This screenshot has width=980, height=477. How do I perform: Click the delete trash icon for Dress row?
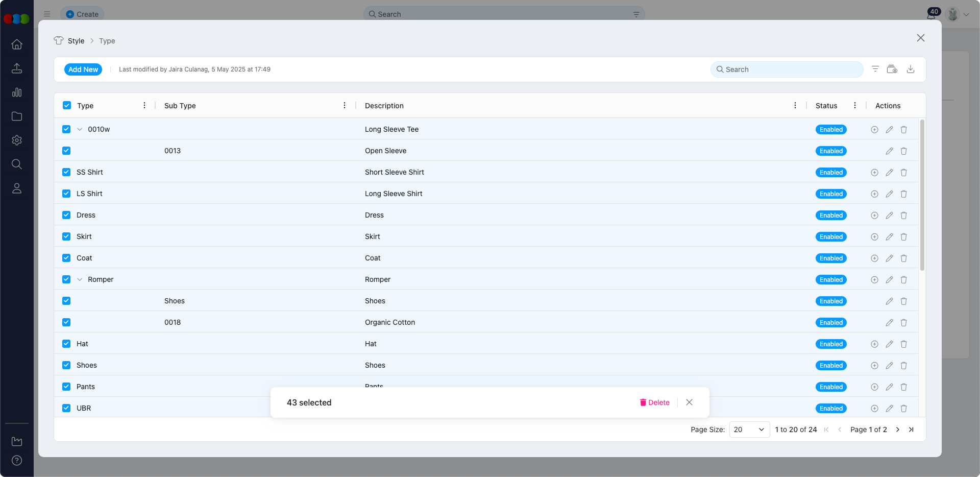[x=903, y=216]
